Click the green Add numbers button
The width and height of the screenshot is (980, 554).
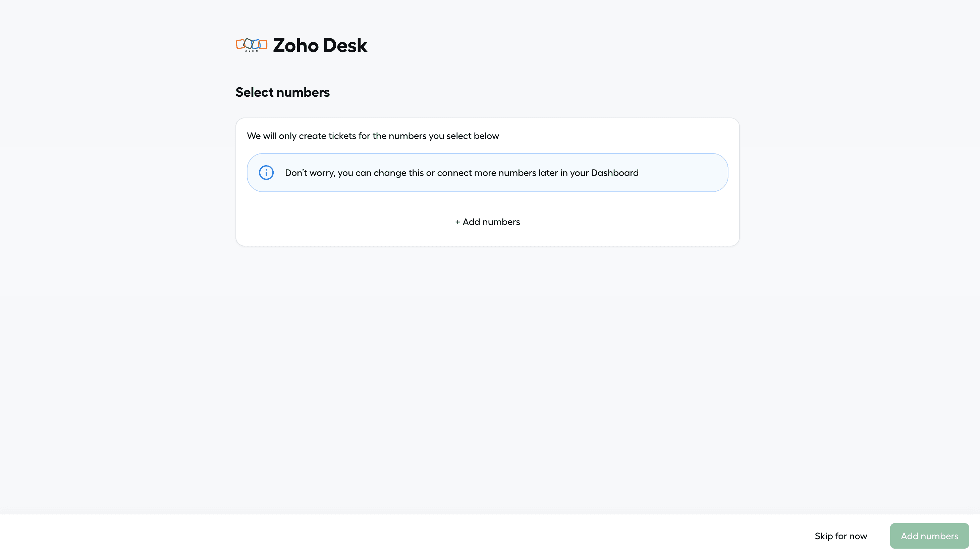click(x=929, y=536)
